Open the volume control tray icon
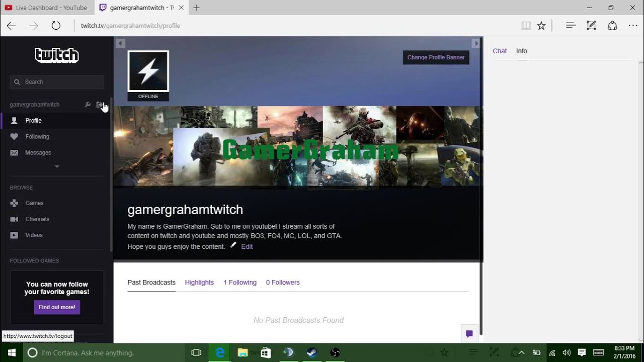644x362 pixels. [x=567, y=352]
